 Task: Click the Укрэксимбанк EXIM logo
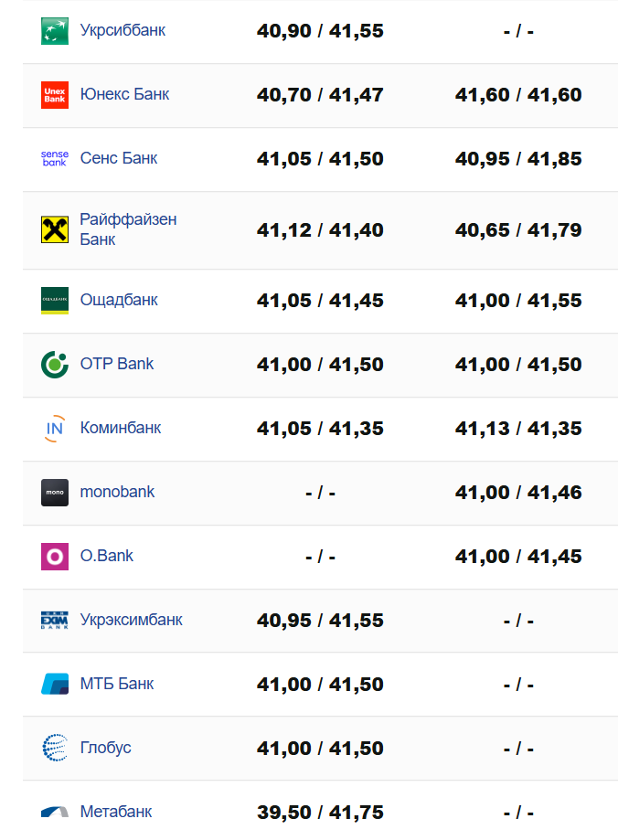[x=55, y=621]
